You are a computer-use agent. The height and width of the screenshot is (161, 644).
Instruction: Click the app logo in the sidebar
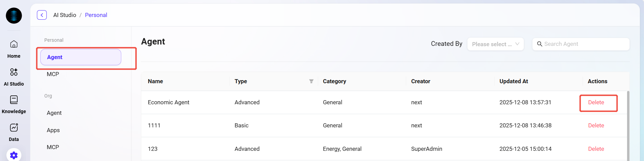tap(14, 16)
